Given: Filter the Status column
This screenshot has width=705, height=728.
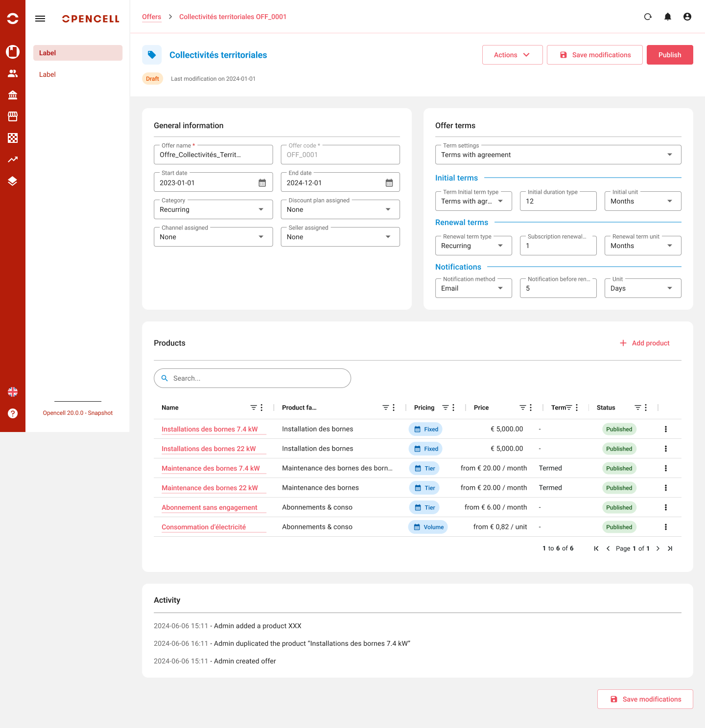Looking at the screenshot, I should 638,408.
